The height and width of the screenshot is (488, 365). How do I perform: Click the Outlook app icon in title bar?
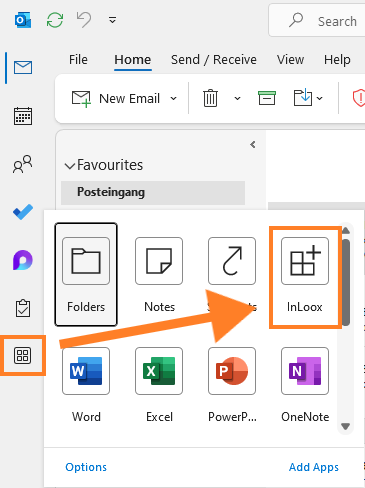23,20
